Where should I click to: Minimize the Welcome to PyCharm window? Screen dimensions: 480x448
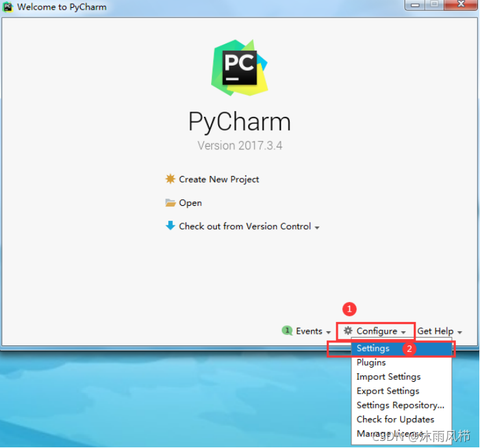pos(415,5)
